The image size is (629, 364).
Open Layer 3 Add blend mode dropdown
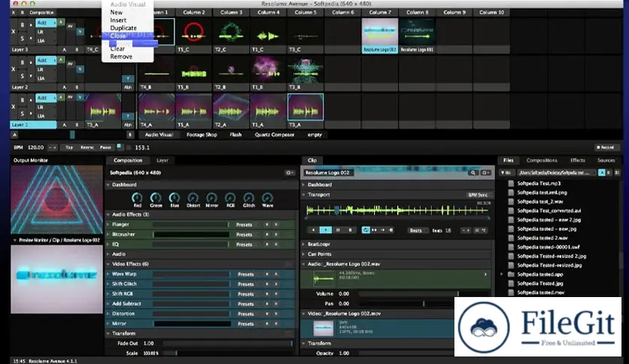coord(46,23)
